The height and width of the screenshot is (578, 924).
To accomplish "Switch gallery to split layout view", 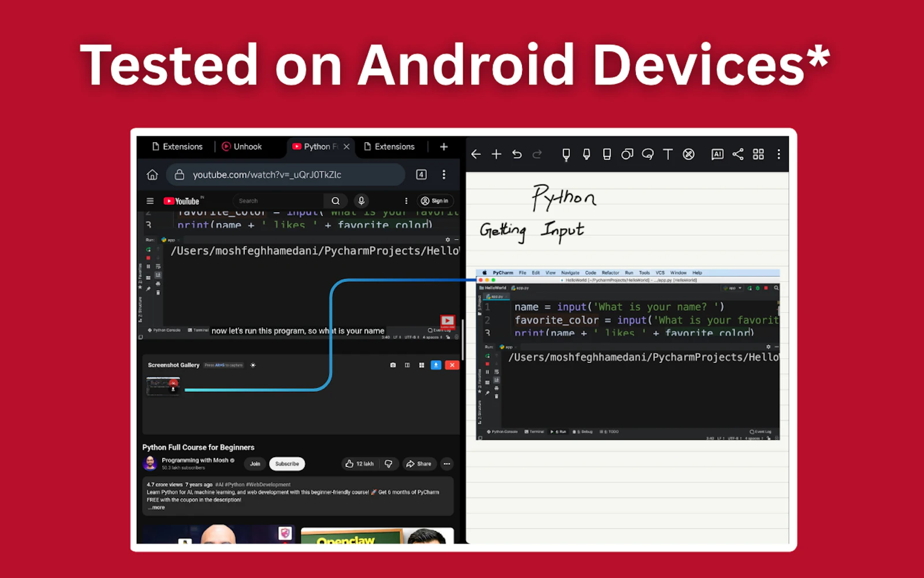I will click(x=407, y=365).
